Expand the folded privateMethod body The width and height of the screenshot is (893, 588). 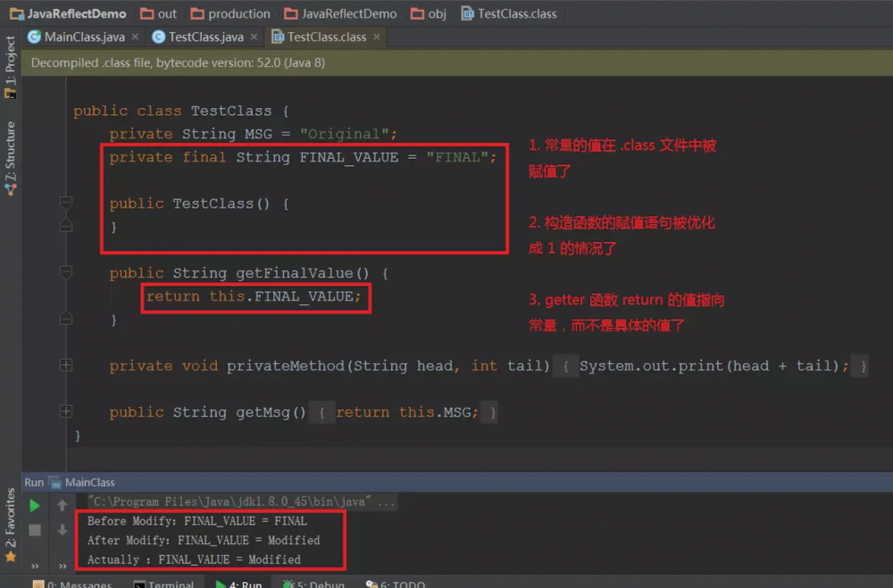(66, 365)
